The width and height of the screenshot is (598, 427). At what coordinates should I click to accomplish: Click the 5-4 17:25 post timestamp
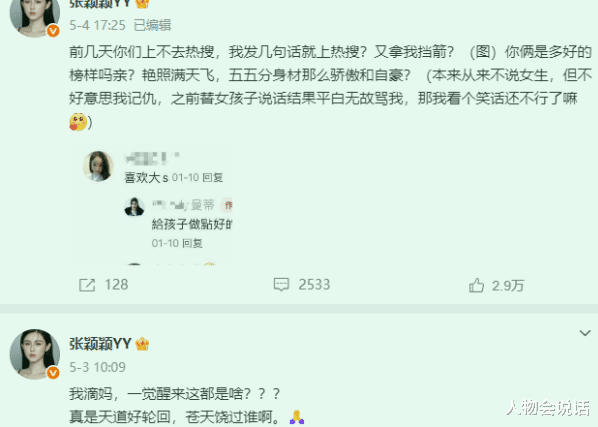click(x=97, y=26)
